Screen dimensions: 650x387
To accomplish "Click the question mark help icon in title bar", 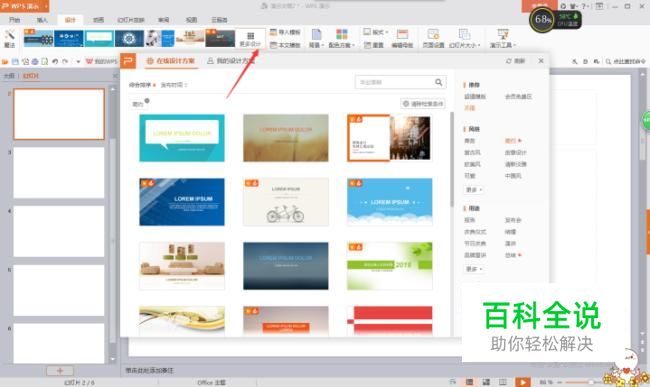I will (x=584, y=6).
